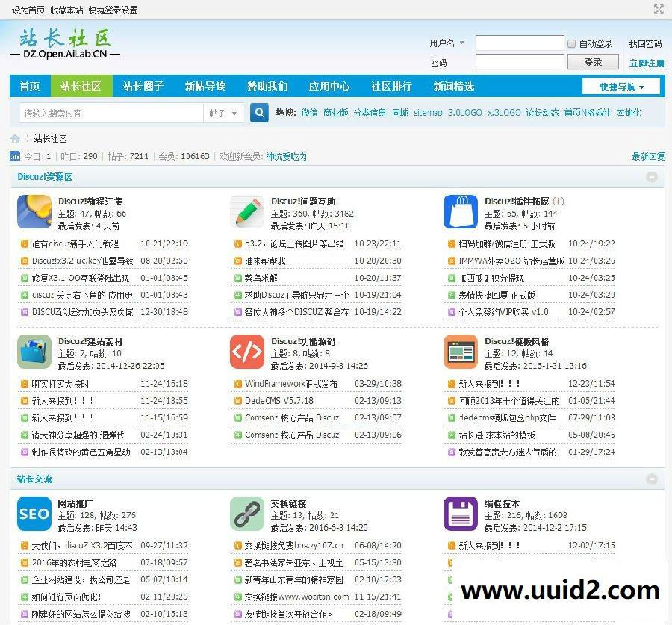Click the search magnifier icon
This screenshot has width=672, height=625.
click(258, 112)
